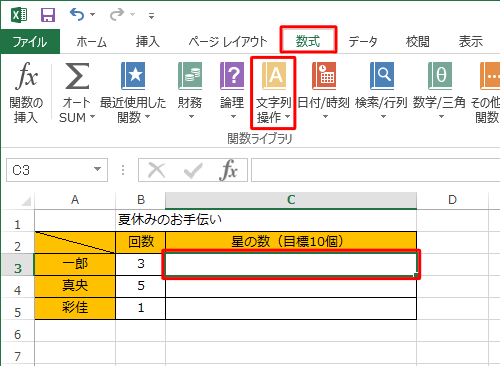
Task: Open the 財務 functions library
Action: [190, 91]
